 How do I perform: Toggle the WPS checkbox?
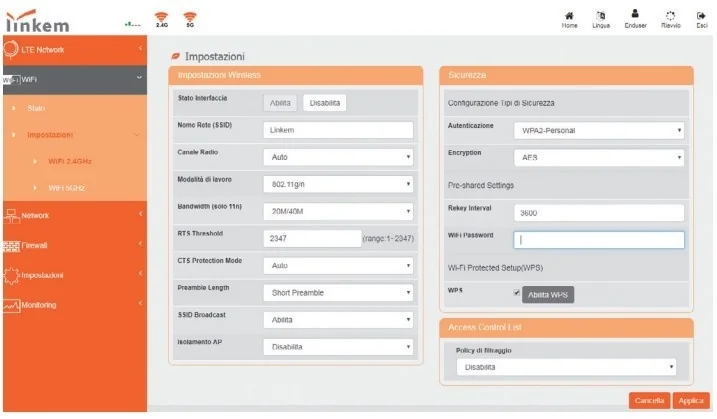pyautogui.click(x=517, y=293)
